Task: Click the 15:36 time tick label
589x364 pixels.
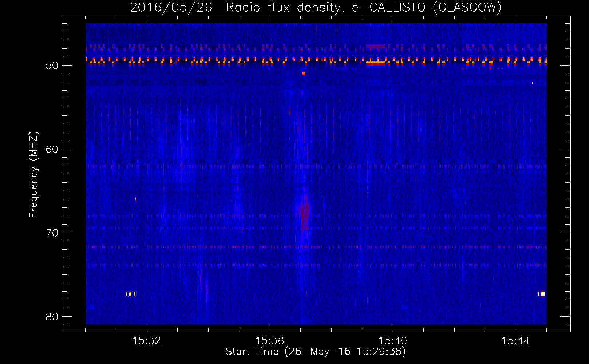Action: coord(270,341)
